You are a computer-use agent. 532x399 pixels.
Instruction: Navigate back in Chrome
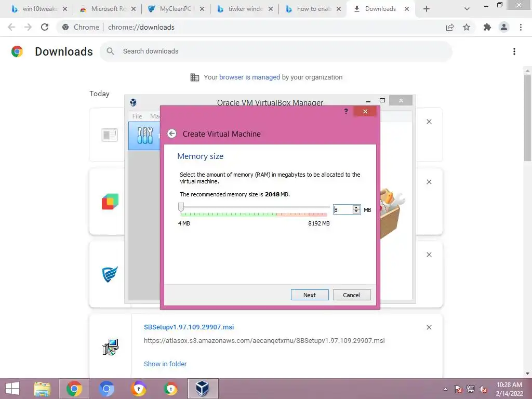[x=11, y=27]
